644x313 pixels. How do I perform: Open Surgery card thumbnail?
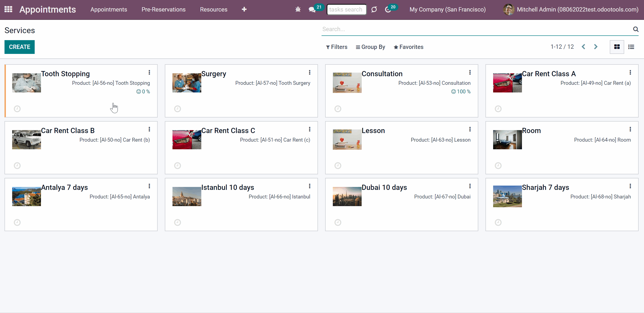point(187,83)
